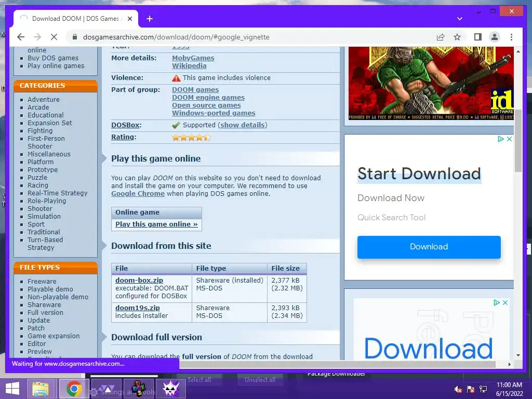Click the DOSBox label link
Image resolution: width=532 pixels, height=399 pixels.
(126, 125)
